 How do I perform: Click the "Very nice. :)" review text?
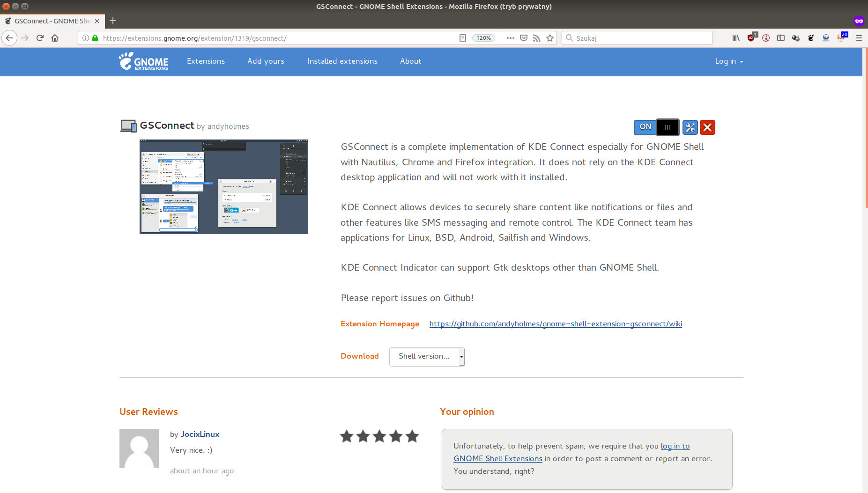coord(191,450)
